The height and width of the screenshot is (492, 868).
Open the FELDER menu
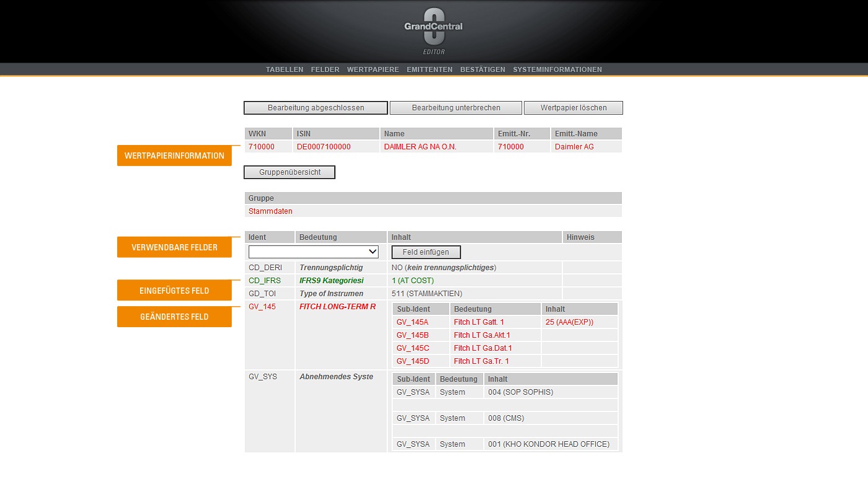tap(325, 69)
